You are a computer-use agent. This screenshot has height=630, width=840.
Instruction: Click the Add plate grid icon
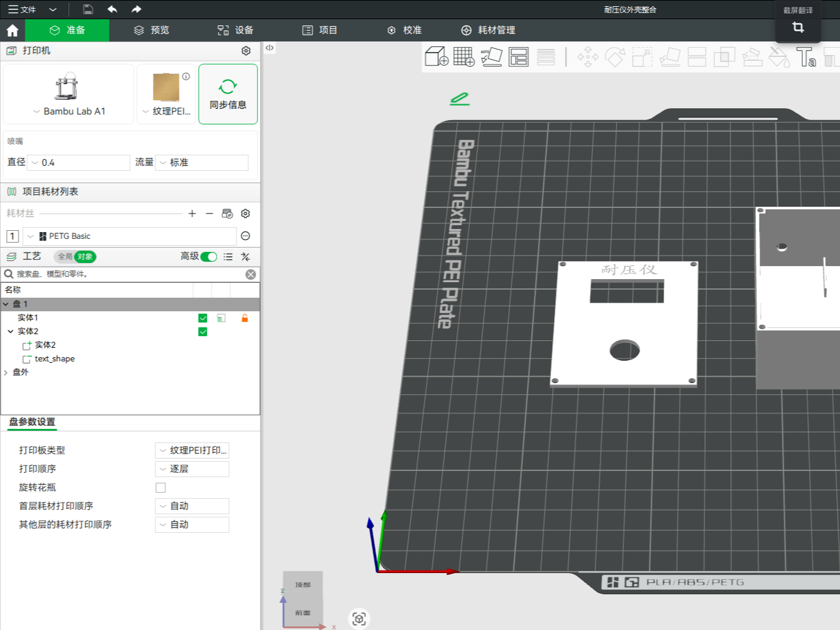tap(464, 56)
